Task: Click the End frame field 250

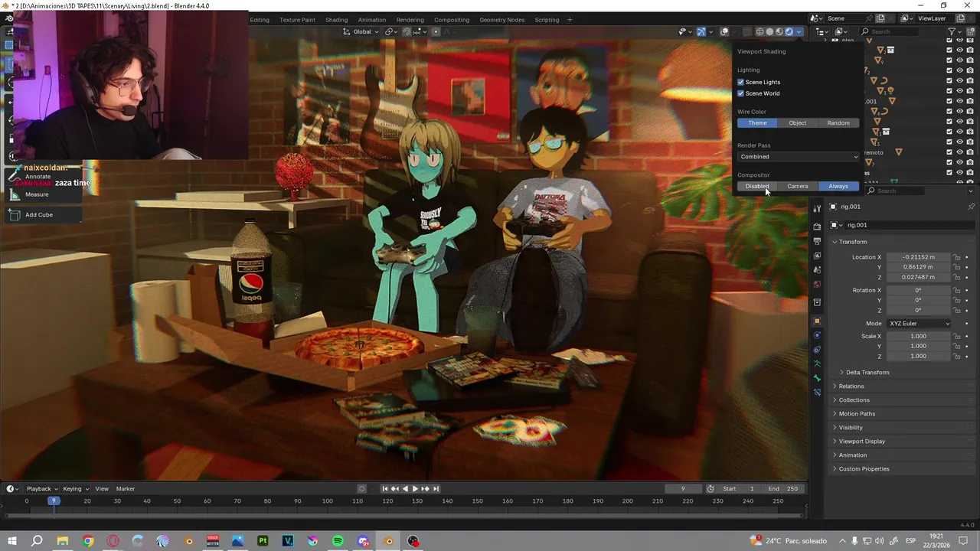Action: point(783,489)
